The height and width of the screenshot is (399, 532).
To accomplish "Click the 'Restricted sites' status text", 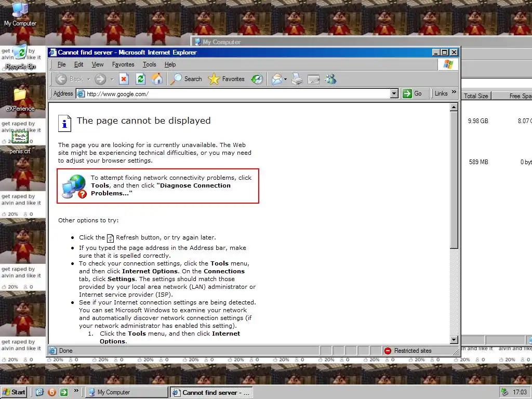I will (x=413, y=351).
